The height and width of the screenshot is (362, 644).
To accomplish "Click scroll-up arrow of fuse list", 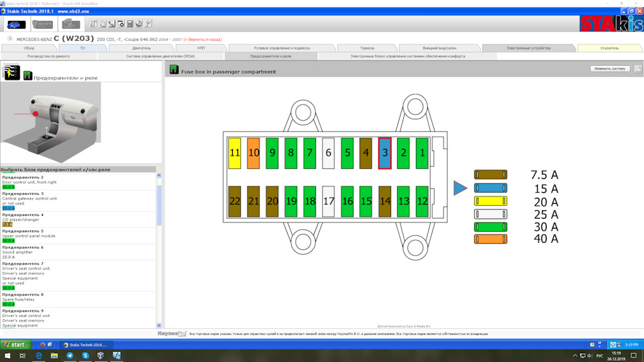I will (x=159, y=176).
